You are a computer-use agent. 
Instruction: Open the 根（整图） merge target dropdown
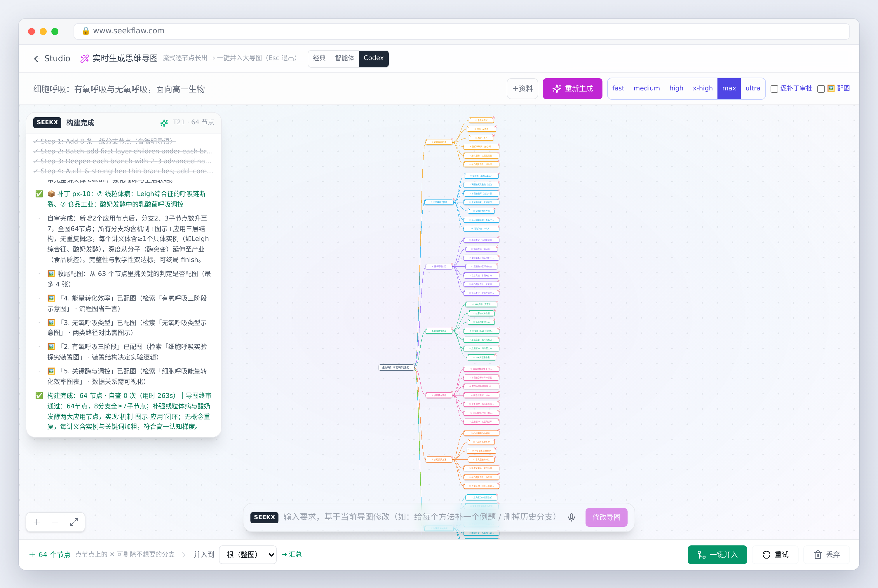pyautogui.click(x=248, y=555)
